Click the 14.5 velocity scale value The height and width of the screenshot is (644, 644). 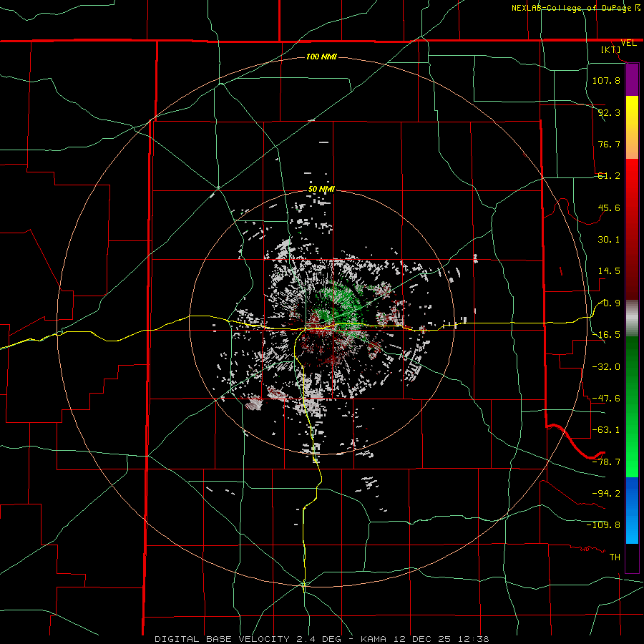(x=609, y=271)
